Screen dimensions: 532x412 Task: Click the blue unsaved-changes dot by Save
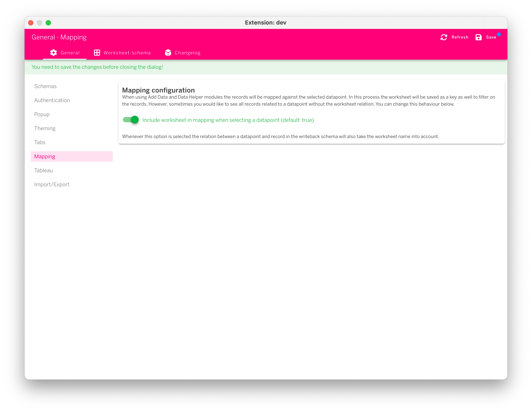(x=499, y=34)
